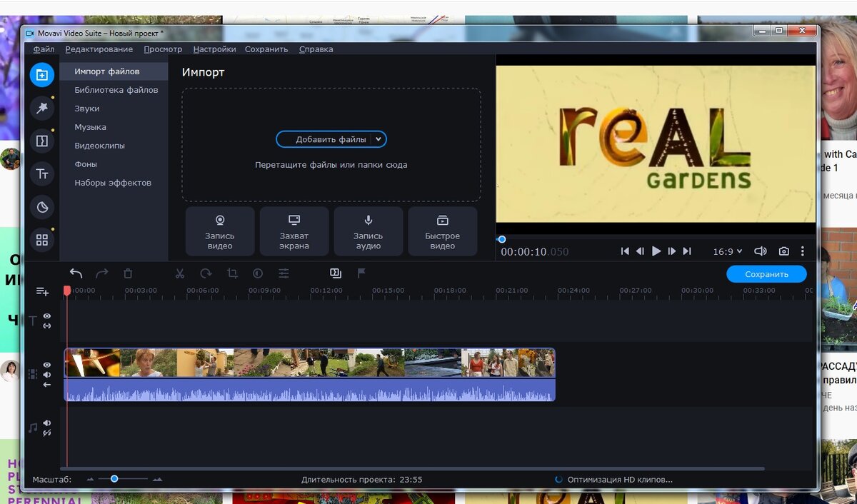Open the crop tool
This screenshot has width=857, height=504.
232,273
